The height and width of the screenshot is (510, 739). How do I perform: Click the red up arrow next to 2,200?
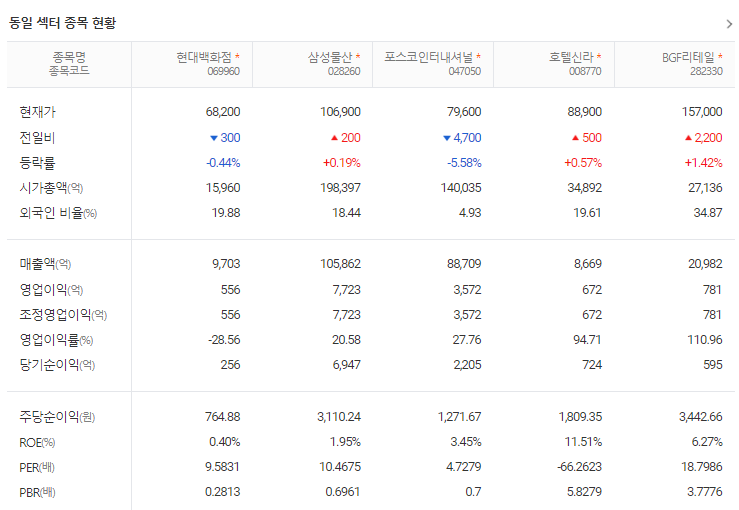click(688, 138)
